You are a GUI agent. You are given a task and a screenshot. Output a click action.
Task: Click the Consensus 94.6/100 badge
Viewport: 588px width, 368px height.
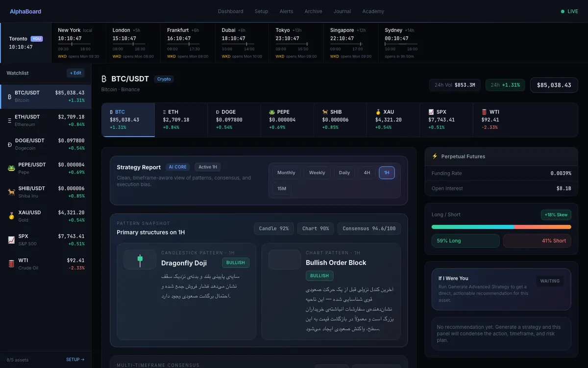(x=369, y=229)
